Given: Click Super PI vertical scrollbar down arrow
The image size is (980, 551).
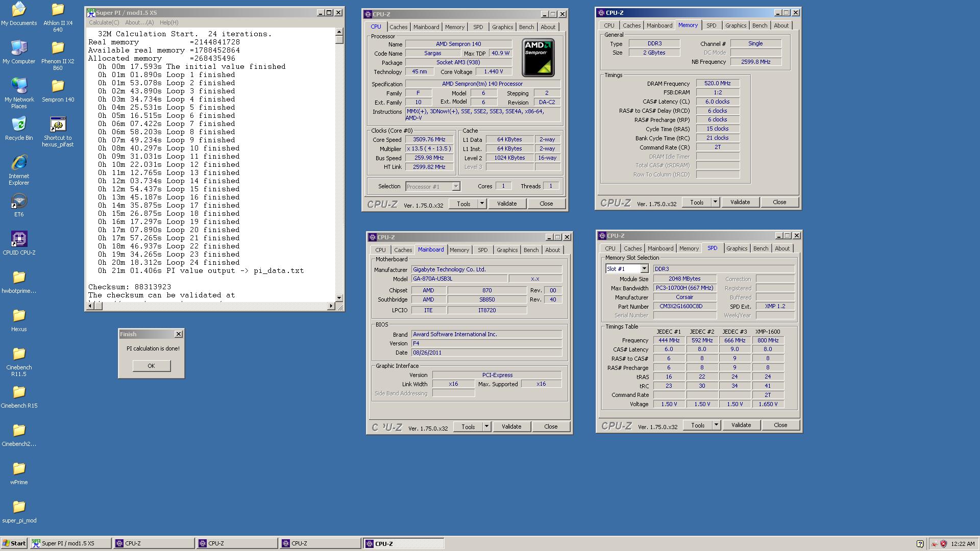Looking at the screenshot, I should click(x=339, y=297).
